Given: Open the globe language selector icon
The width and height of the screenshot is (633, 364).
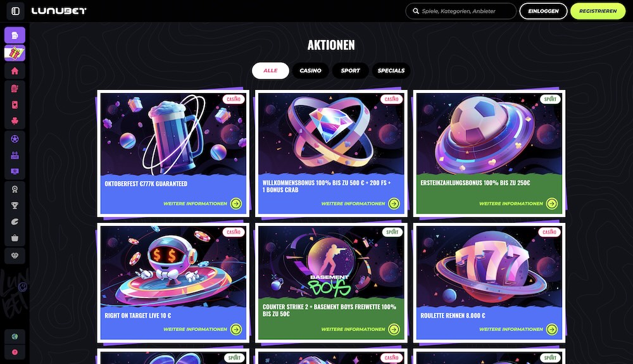Looking at the screenshot, I should click(15, 337).
